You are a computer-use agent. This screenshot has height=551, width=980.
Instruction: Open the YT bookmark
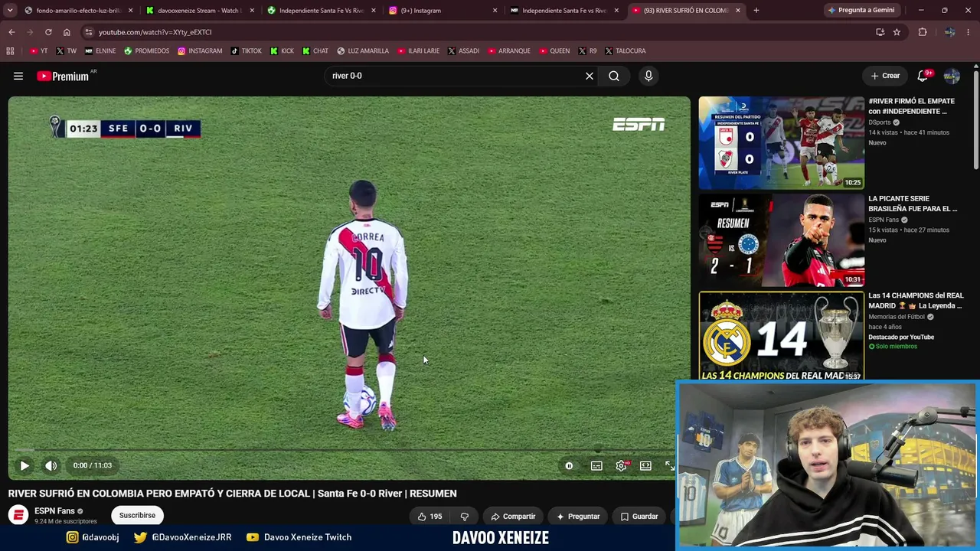(x=39, y=51)
